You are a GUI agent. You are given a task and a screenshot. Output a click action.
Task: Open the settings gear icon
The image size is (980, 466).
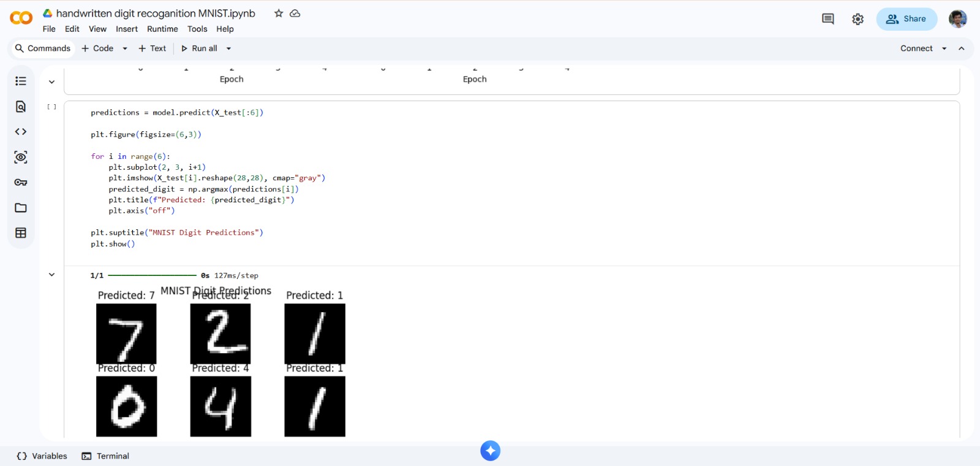[858, 19]
